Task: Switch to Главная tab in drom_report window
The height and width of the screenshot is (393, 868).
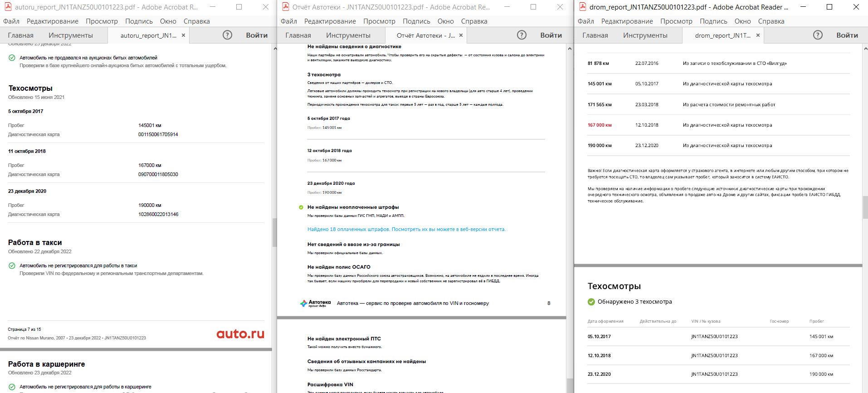Action: click(595, 35)
